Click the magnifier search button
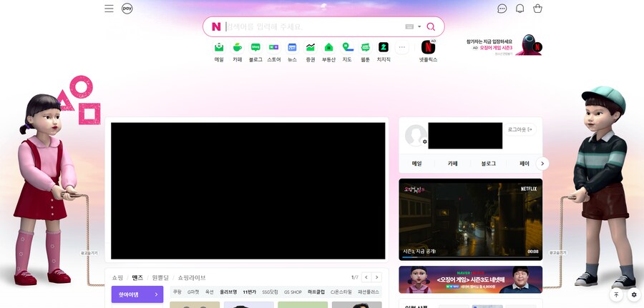The height and width of the screenshot is (308, 644). (x=431, y=26)
